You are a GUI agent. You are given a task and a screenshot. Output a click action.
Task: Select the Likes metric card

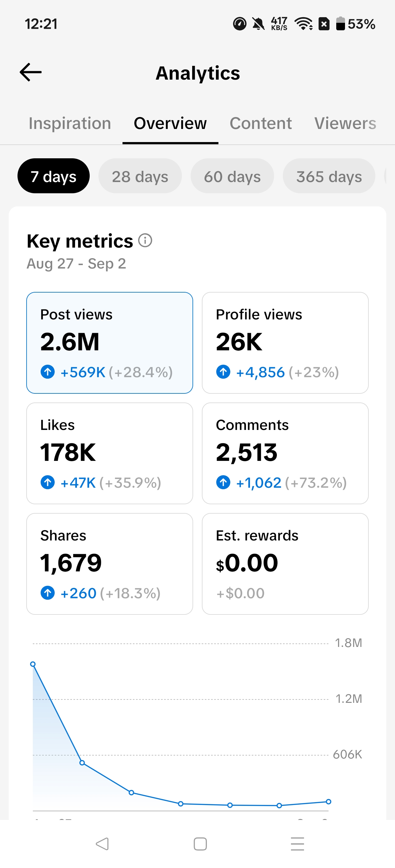(110, 453)
